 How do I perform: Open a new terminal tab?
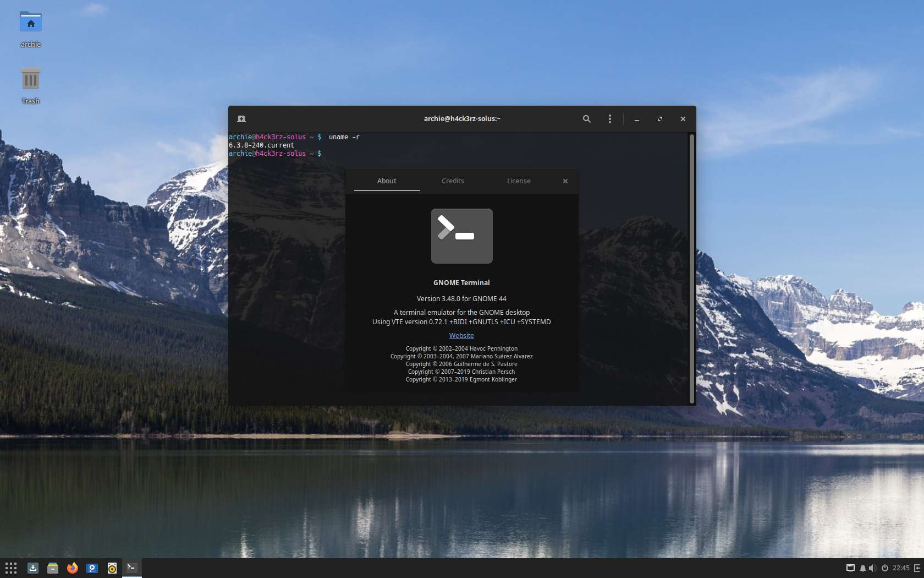pyautogui.click(x=241, y=119)
